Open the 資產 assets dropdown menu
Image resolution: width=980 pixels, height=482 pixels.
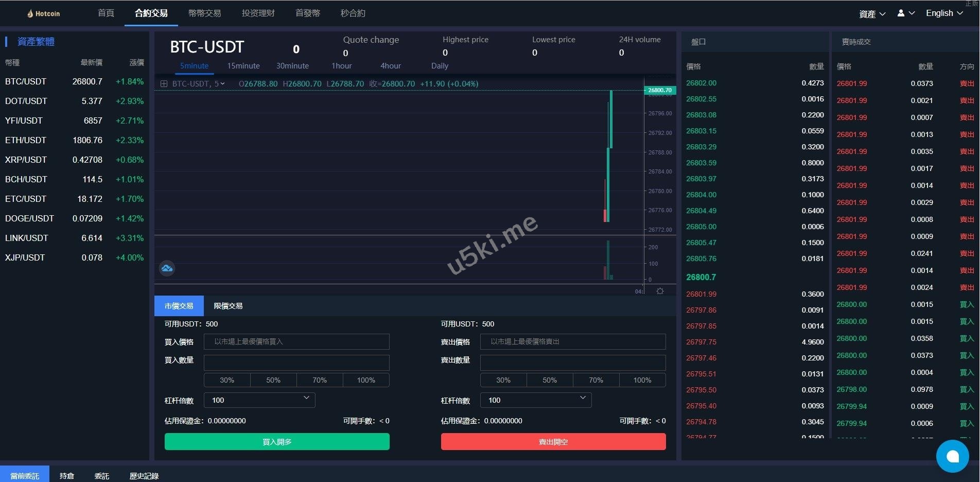872,14
